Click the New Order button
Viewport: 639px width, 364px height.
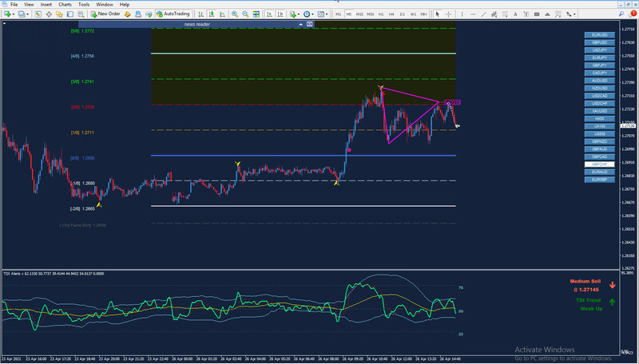pyautogui.click(x=105, y=14)
